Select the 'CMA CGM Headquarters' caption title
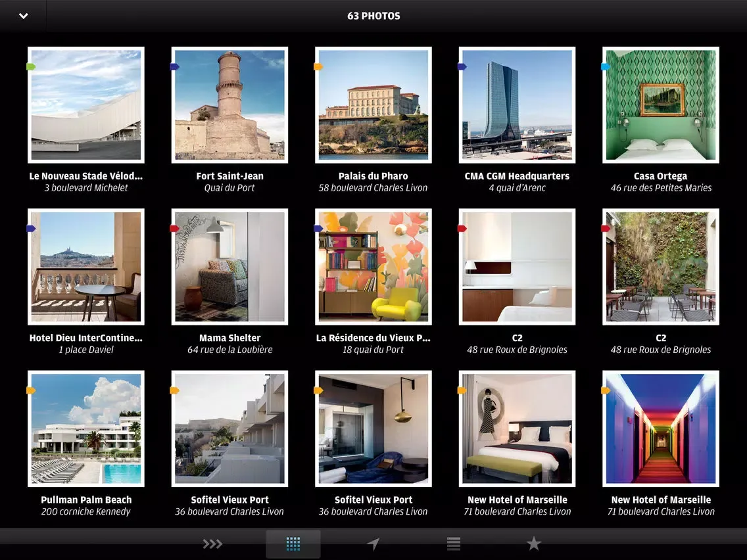Image resolution: width=747 pixels, height=560 pixels. click(517, 175)
